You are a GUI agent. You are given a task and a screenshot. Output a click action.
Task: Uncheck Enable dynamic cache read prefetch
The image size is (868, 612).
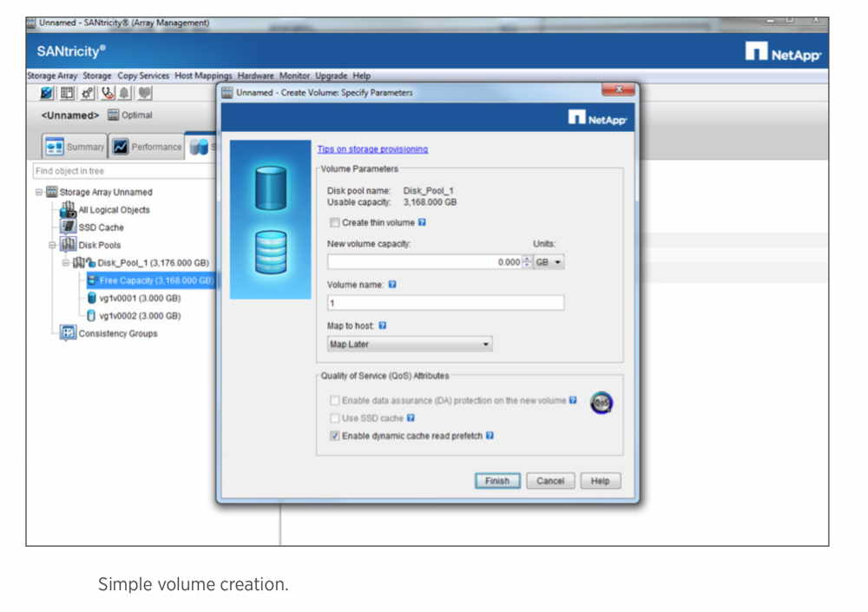pos(334,436)
